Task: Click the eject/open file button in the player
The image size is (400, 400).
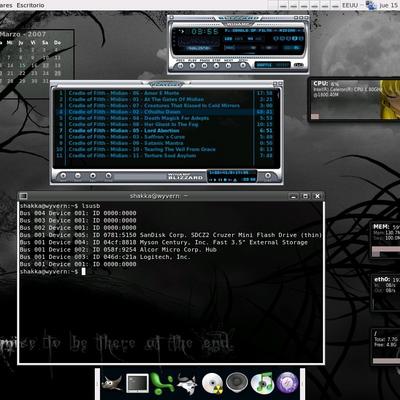Action: point(243,66)
